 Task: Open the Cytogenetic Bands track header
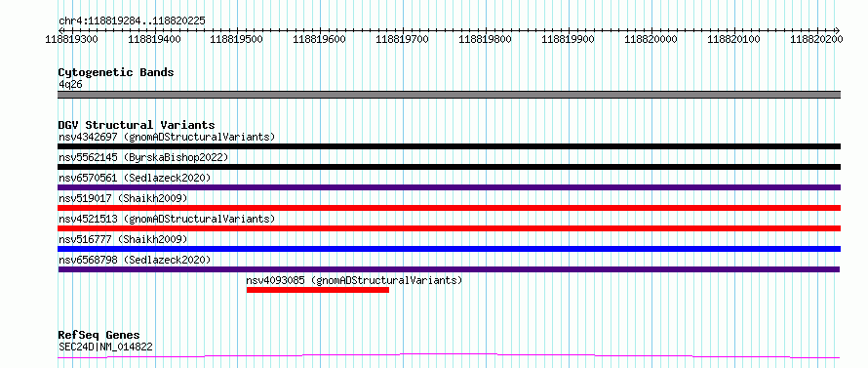click(116, 72)
